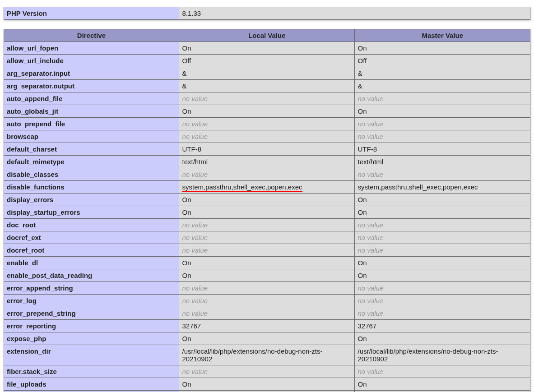Click the PHP Version value 8.1.33
This screenshot has height=392, width=534.
click(191, 14)
